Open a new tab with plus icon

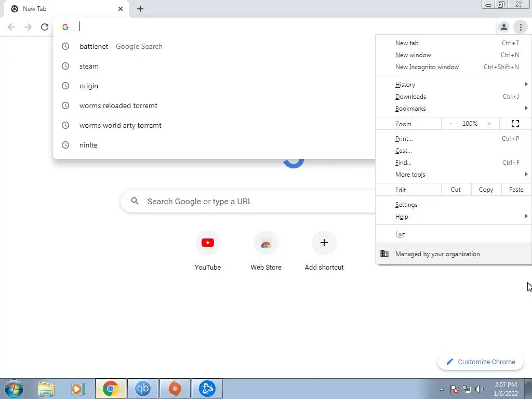pos(140,9)
